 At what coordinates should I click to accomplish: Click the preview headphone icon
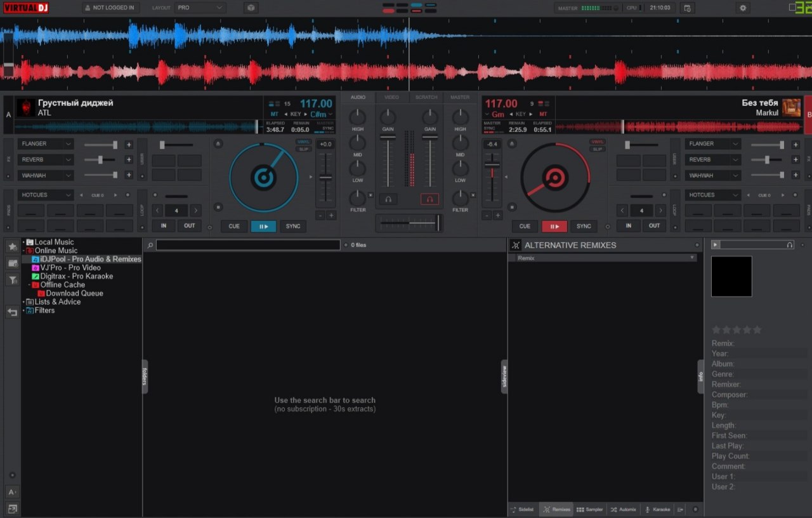pyautogui.click(x=790, y=244)
